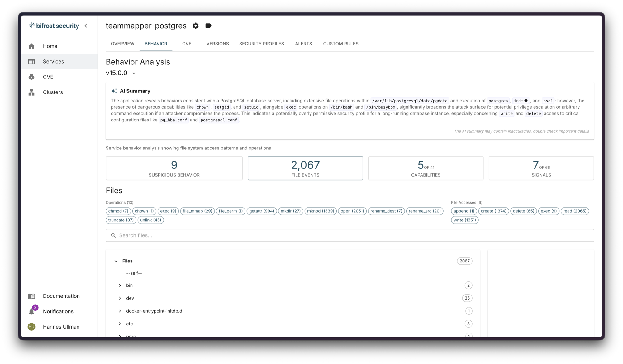Toggle the create (1374) file access filter
The image size is (623, 364).
pyautogui.click(x=494, y=211)
